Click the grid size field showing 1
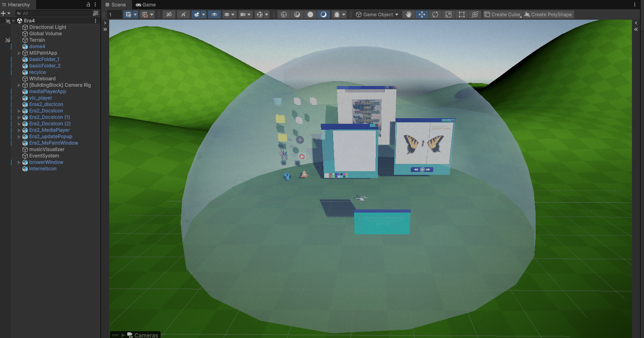 114,14
